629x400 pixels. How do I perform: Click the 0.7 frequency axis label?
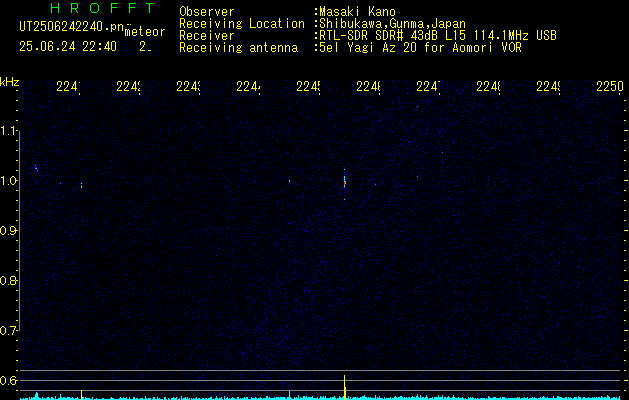9,330
